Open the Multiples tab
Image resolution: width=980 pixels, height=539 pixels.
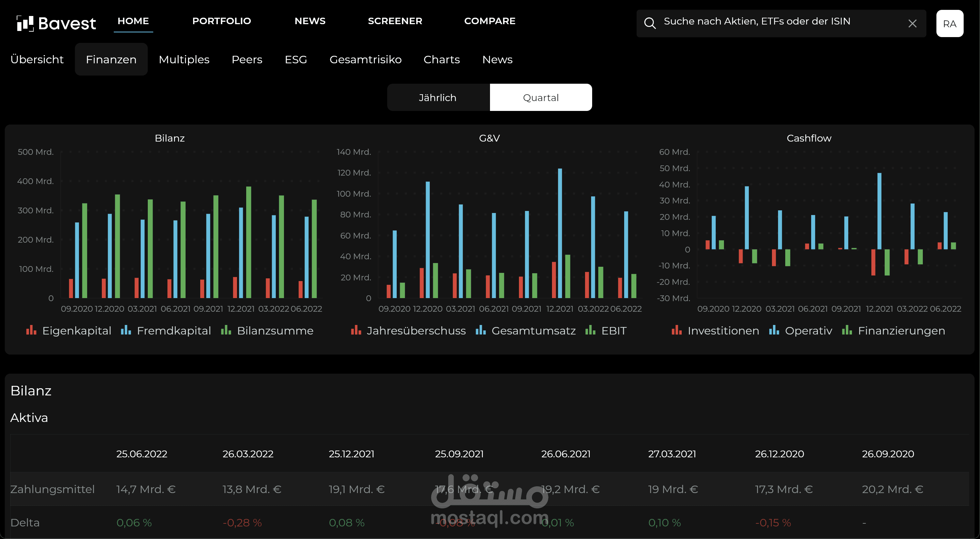[184, 60]
